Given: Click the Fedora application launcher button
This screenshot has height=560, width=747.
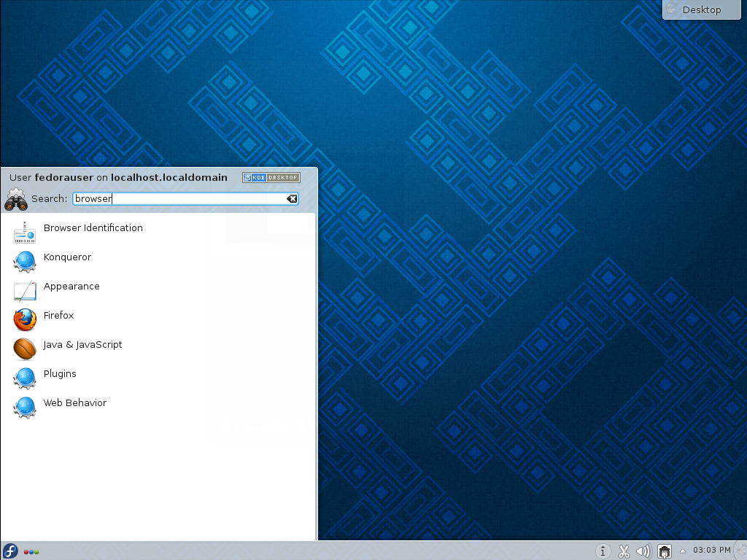Looking at the screenshot, I should (x=10, y=551).
